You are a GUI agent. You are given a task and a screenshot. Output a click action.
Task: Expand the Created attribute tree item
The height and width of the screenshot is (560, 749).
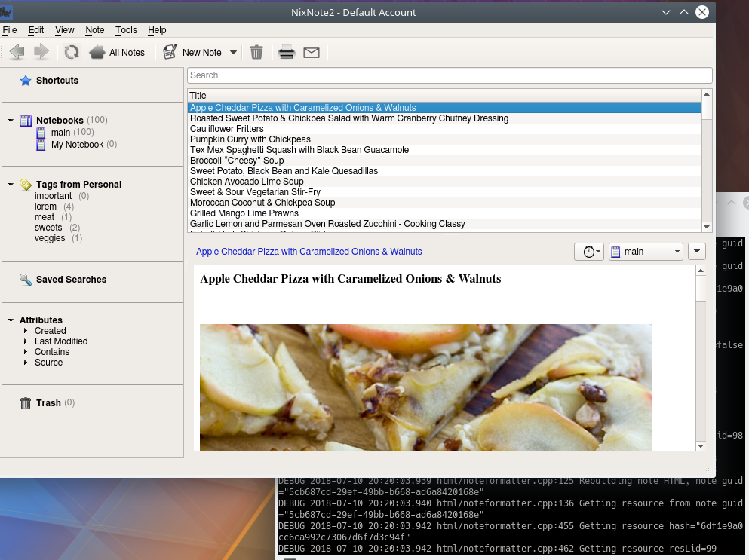(26, 331)
